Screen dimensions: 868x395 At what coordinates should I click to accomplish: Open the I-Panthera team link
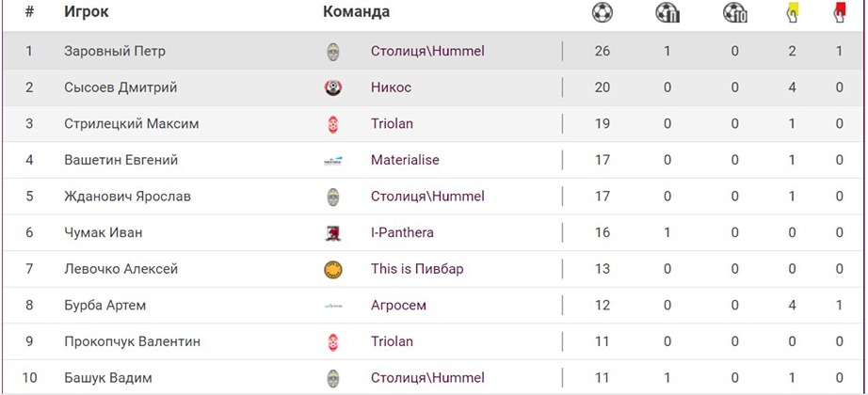[x=402, y=233]
